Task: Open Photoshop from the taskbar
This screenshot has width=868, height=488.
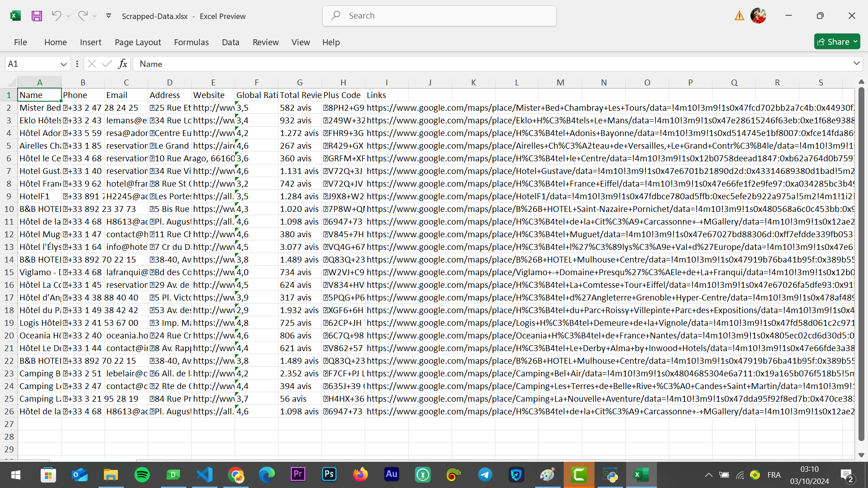Action: pyautogui.click(x=329, y=474)
